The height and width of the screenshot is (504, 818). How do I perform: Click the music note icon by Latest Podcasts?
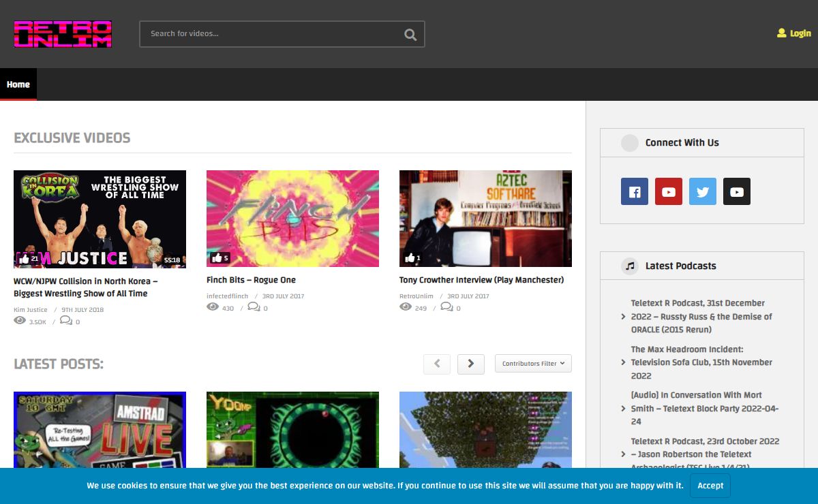630,266
